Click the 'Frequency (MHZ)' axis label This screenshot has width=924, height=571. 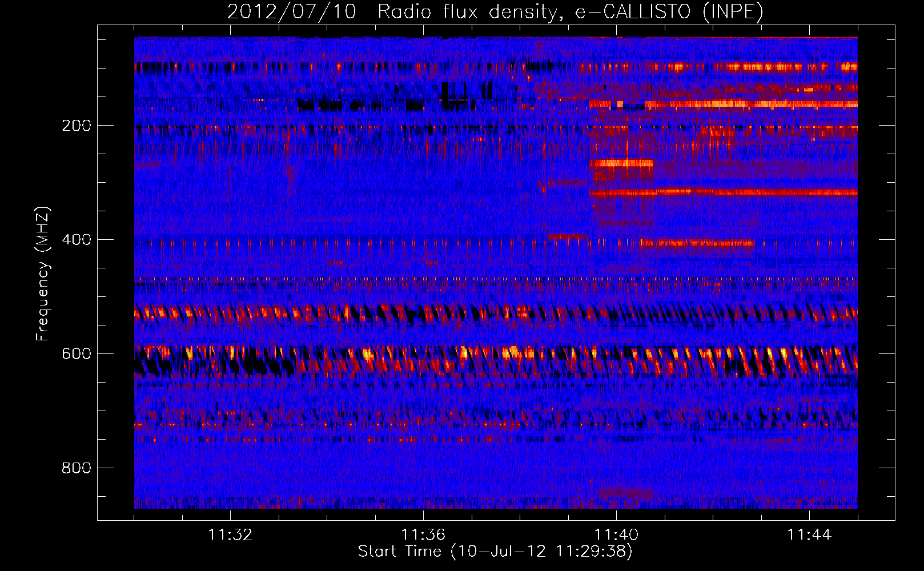tap(43, 274)
